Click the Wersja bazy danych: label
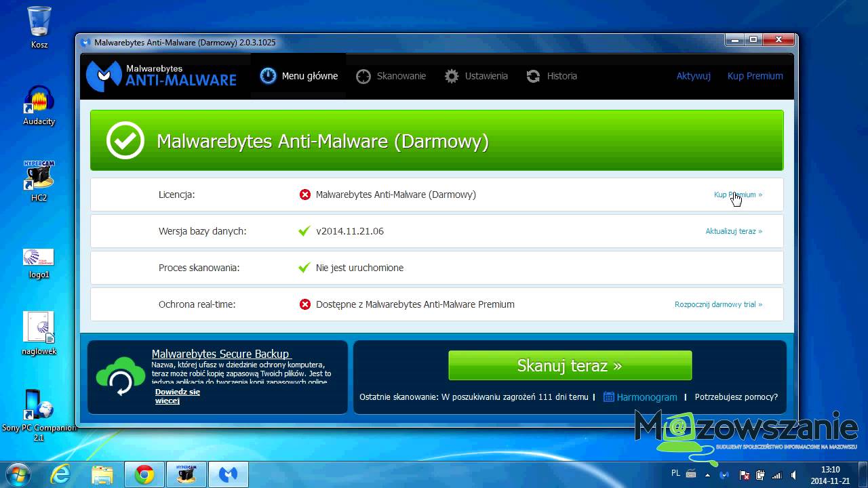The width and height of the screenshot is (868, 488). click(203, 231)
